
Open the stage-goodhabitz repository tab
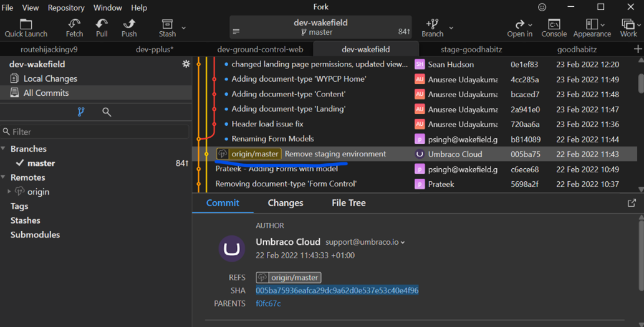[466, 49]
